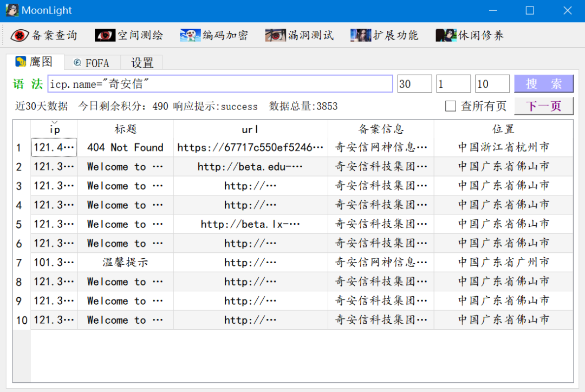Select row 9's 奇安信科技集团 record cell

click(x=381, y=301)
